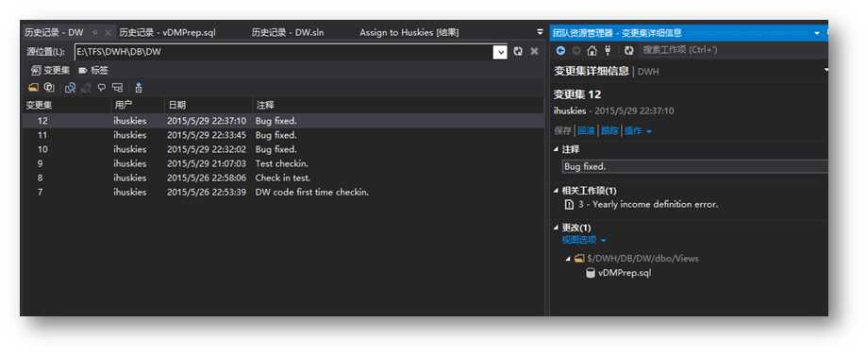This screenshot has width=868, height=356.
Task: Select changeset 7 row
Action: point(283,193)
